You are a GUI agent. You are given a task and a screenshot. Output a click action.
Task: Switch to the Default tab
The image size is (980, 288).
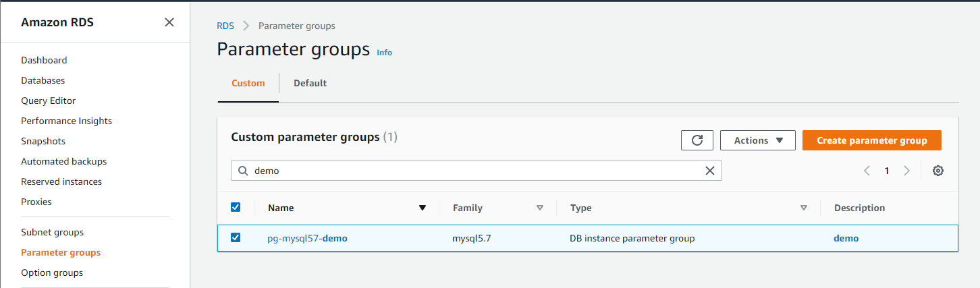[310, 83]
